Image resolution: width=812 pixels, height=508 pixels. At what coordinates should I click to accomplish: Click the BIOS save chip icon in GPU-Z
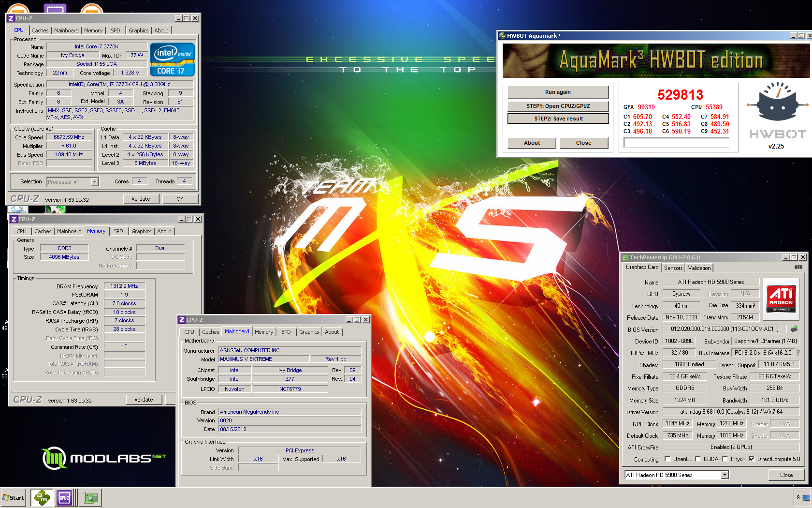[794, 329]
